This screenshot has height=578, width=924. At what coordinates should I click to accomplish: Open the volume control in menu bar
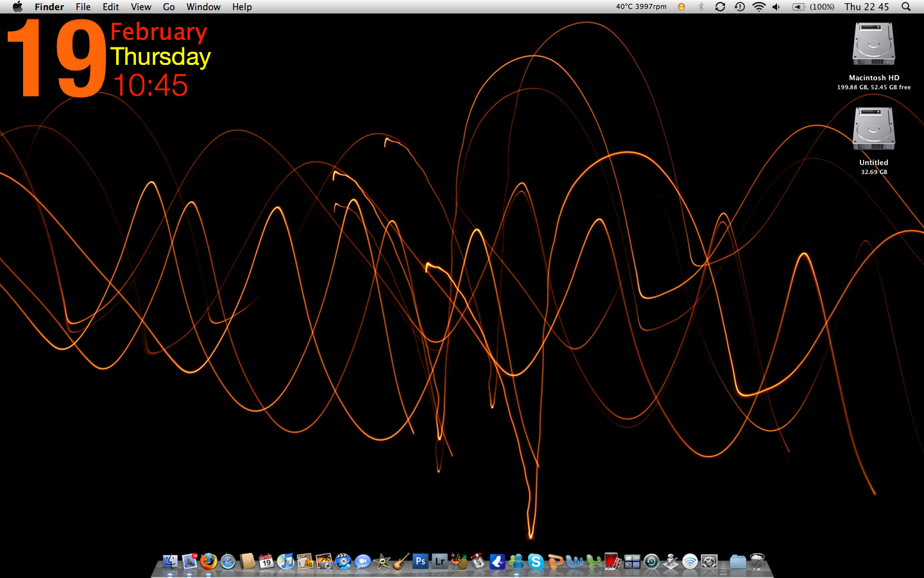[x=776, y=6]
